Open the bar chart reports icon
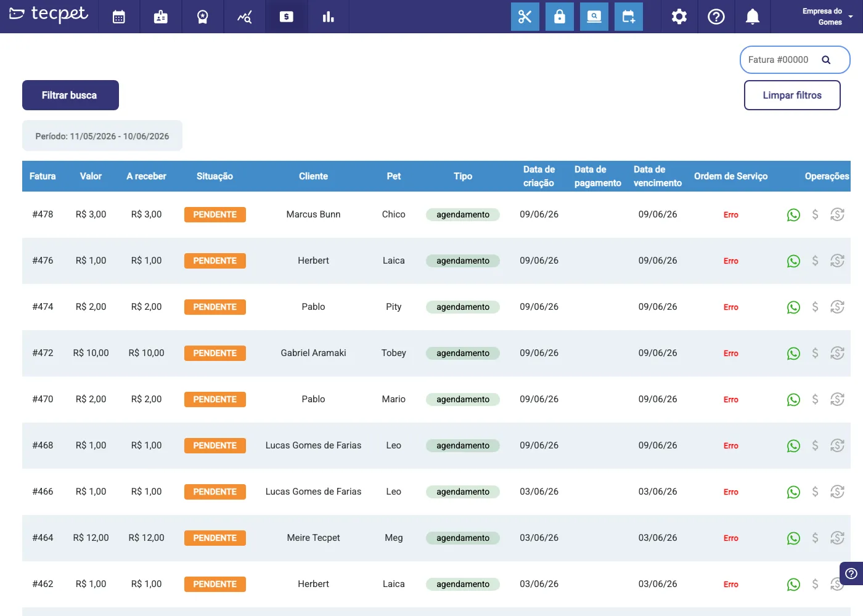The image size is (863, 616). [328, 17]
